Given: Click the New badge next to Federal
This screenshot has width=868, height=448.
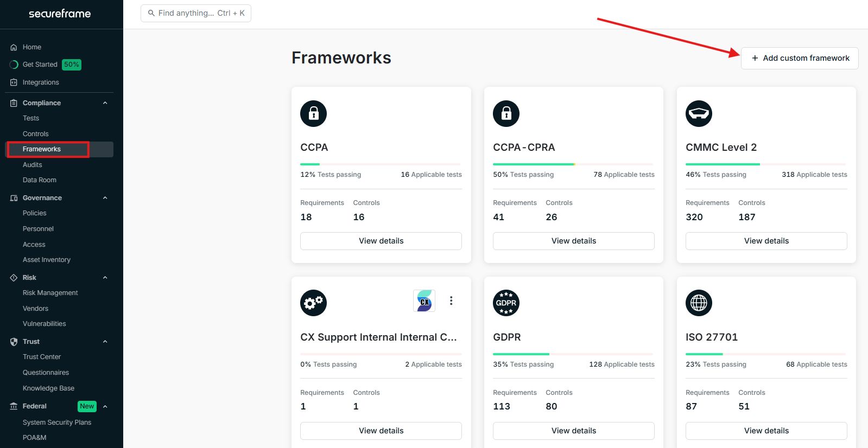Looking at the screenshot, I should click(87, 406).
